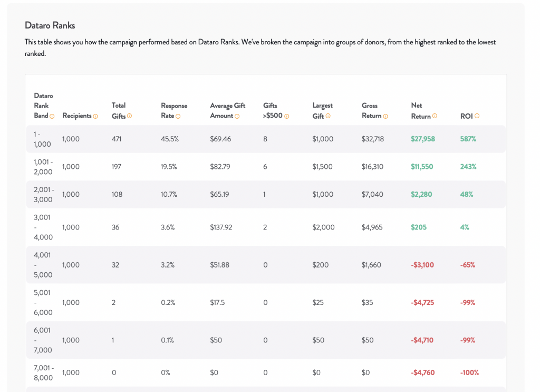This screenshot has width=540, height=392.
Task: Click the $2,280 net return value
Action: (x=421, y=195)
